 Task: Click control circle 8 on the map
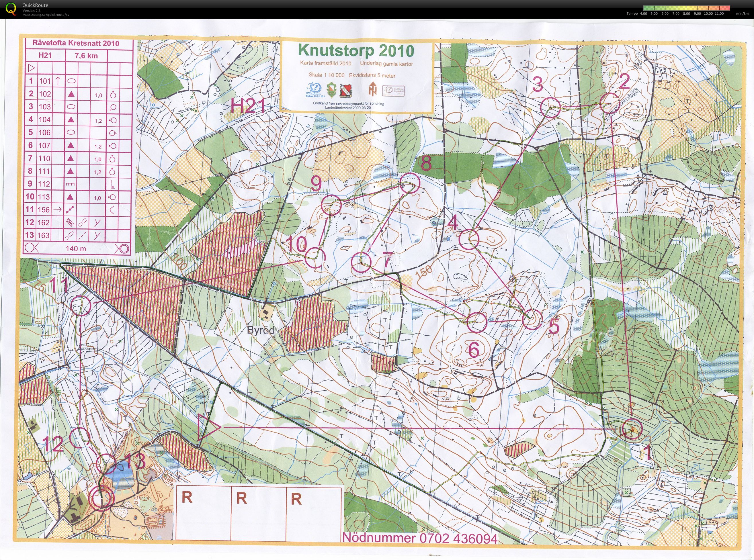point(410,183)
